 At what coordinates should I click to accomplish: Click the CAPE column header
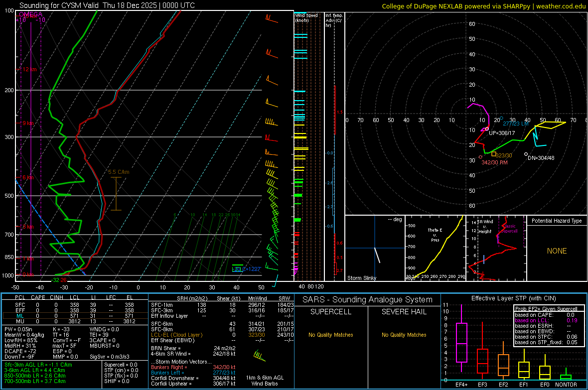click(x=38, y=297)
